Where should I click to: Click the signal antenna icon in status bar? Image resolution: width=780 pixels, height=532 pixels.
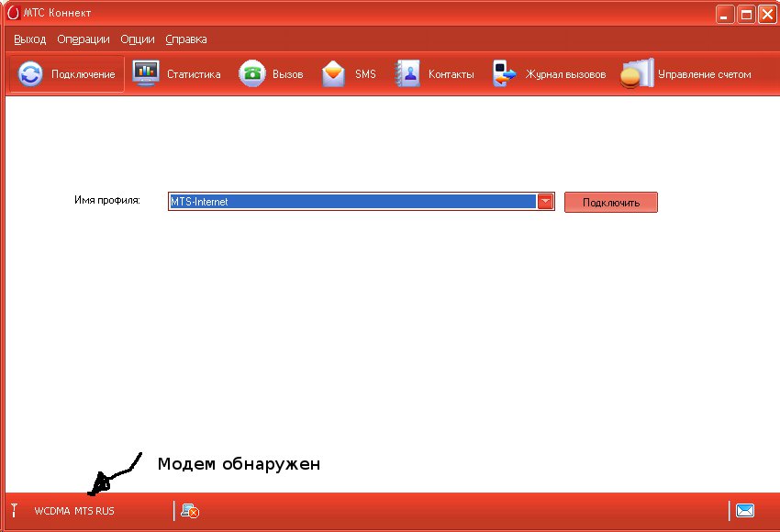(x=14, y=510)
